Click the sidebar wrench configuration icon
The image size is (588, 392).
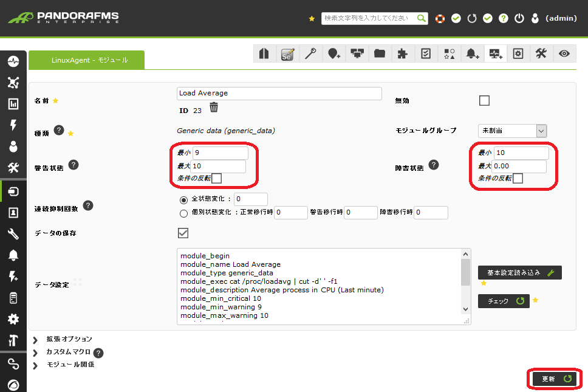[x=13, y=234]
